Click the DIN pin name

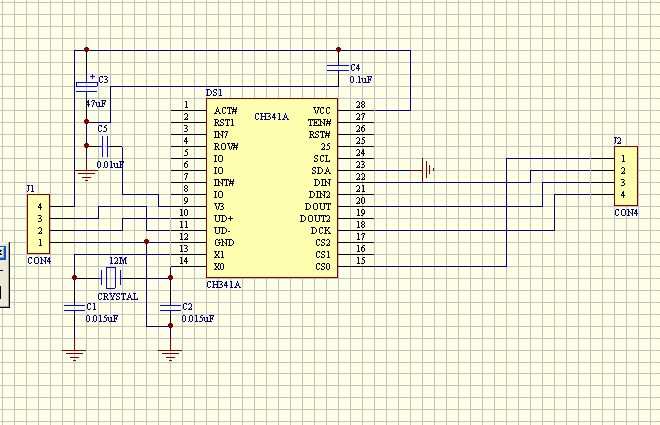(x=322, y=183)
